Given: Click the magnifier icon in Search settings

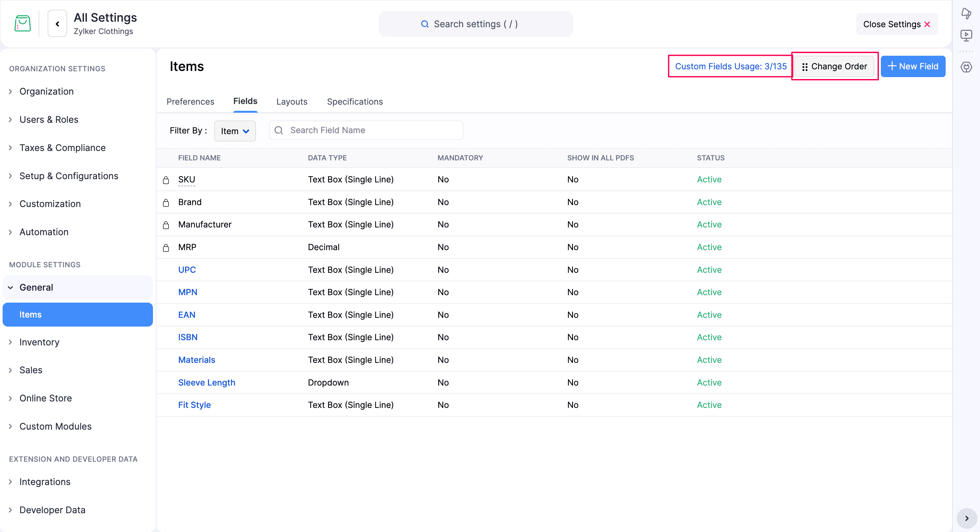Looking at the screenshot, I should pyautogui.click(x=425, y=24).
